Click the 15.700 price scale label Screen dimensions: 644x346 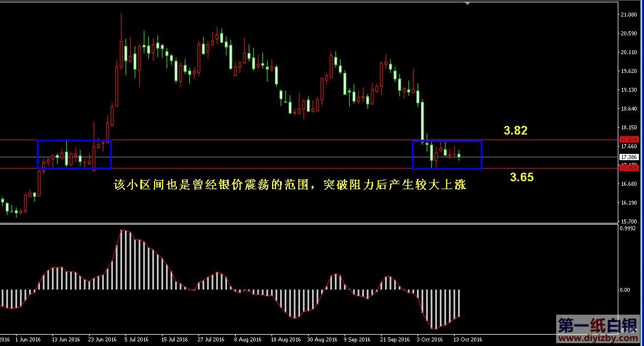629,221
